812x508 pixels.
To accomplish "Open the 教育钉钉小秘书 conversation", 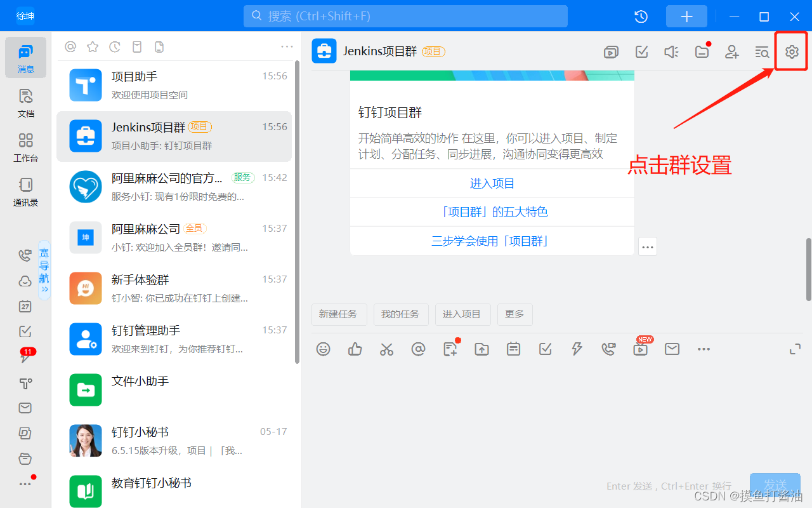I will [174, 488].
